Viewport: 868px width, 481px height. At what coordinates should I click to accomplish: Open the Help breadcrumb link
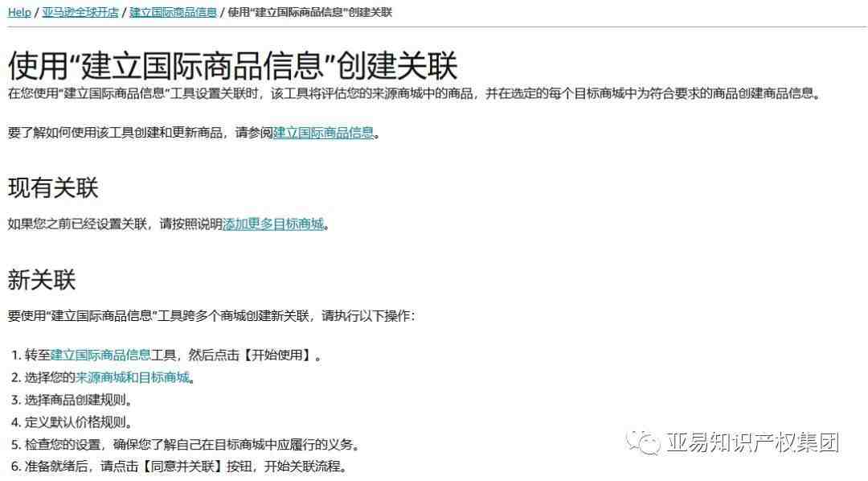click(x=19, y=12)
